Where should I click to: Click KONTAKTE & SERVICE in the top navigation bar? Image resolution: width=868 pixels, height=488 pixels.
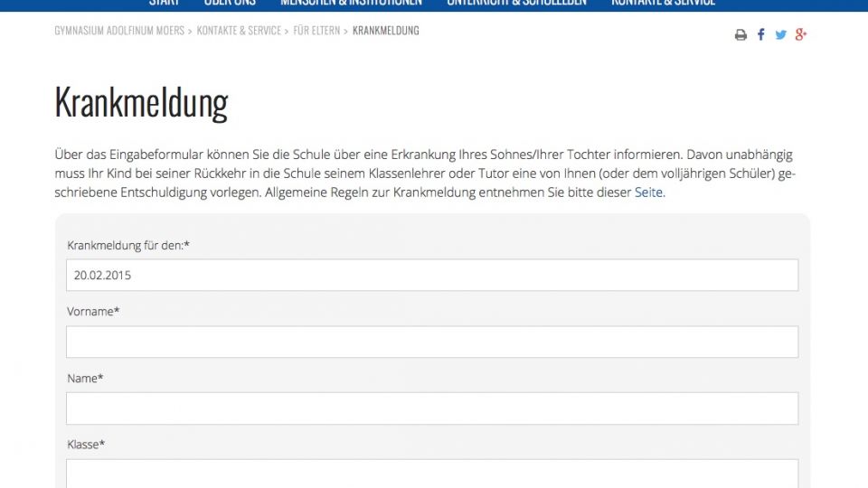663,4
